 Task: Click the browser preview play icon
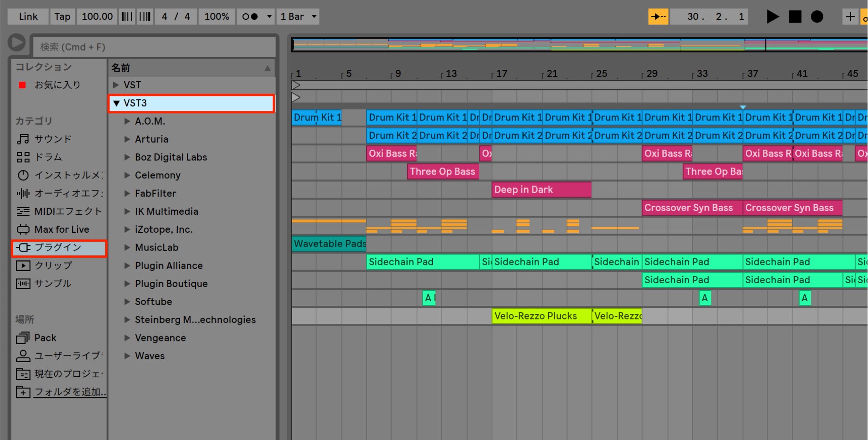click(17, 42)
